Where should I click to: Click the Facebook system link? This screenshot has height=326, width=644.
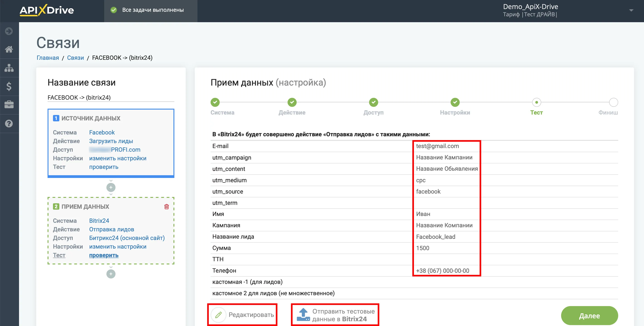tap(102, 132)
